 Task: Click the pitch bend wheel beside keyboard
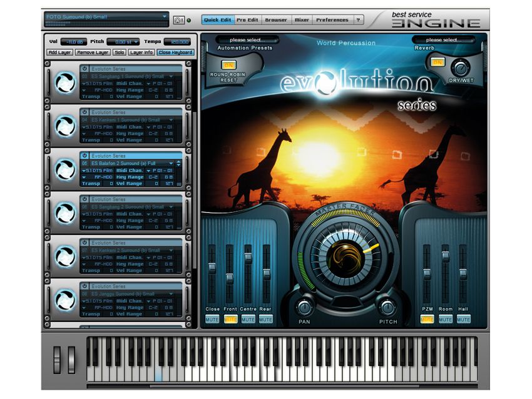pyautogui.click(x=57, y=360)
